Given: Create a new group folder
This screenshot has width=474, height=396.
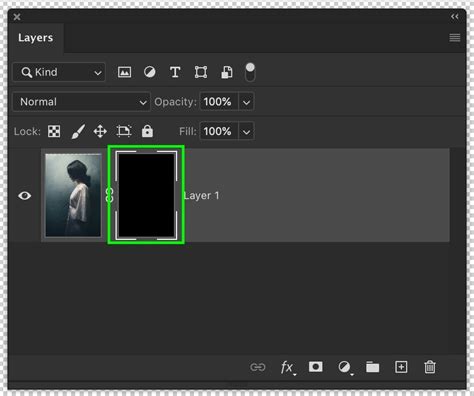Looking at the screenshot, I should (x=372, y=367).
